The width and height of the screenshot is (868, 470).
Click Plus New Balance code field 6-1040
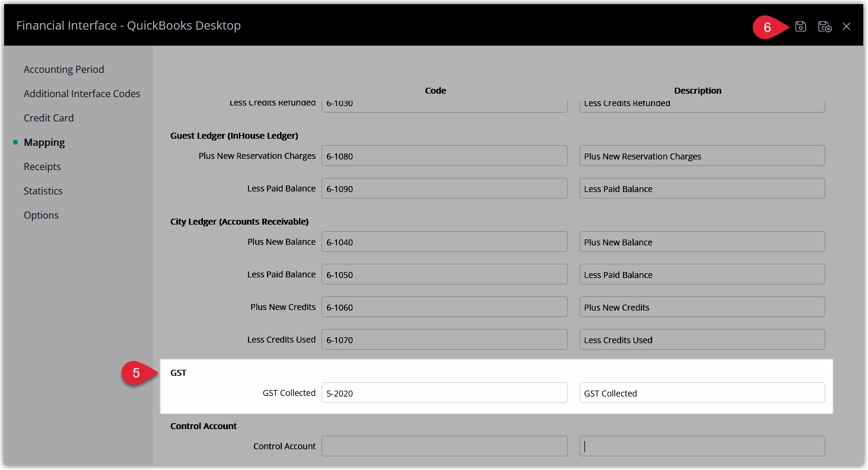(x=444, y=242)
